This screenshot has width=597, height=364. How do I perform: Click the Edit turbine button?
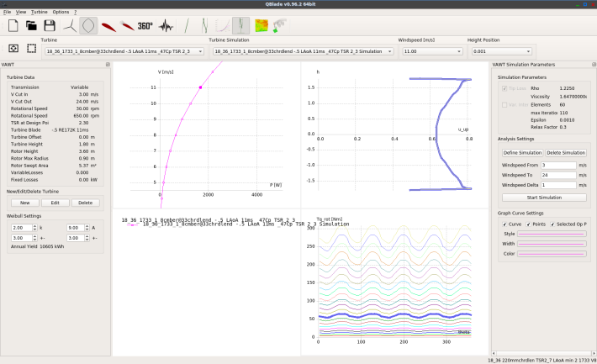(55, 203)
